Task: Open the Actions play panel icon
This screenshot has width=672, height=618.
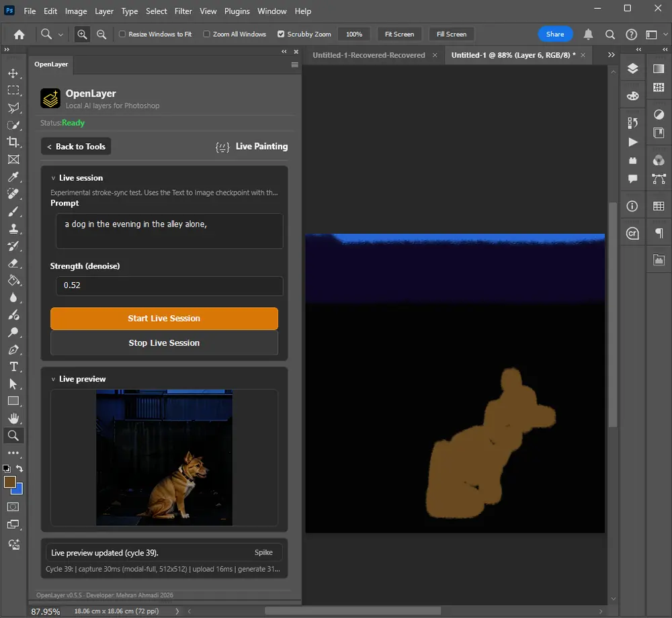Action: 632,142
